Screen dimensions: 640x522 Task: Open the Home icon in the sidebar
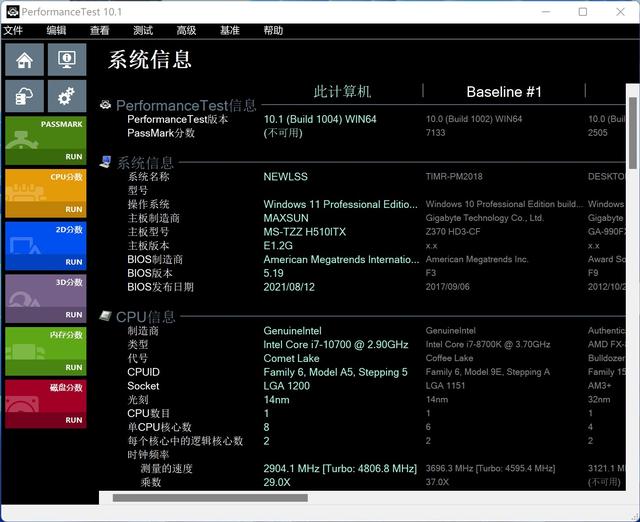click(x=24, y=60)
